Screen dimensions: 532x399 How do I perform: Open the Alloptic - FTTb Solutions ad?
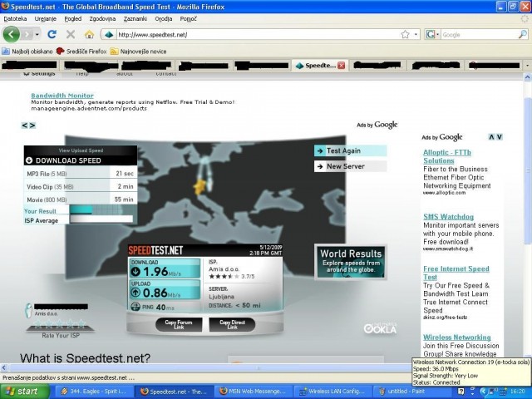(x=447, y=157)
